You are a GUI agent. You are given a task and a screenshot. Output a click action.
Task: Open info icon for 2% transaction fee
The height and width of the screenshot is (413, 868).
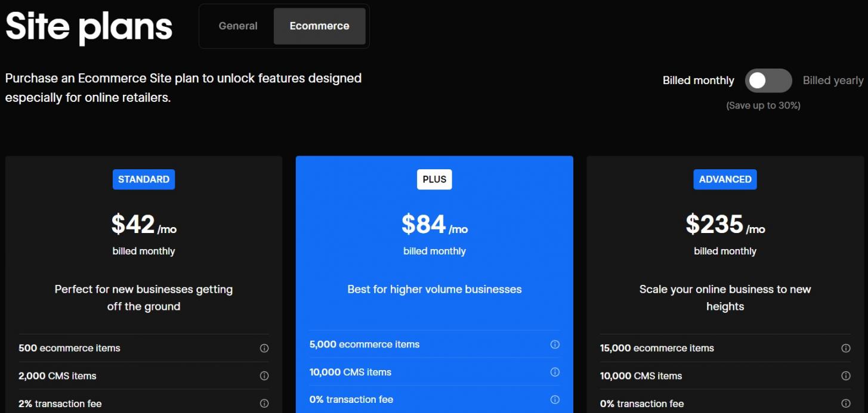tap(264, 403)
